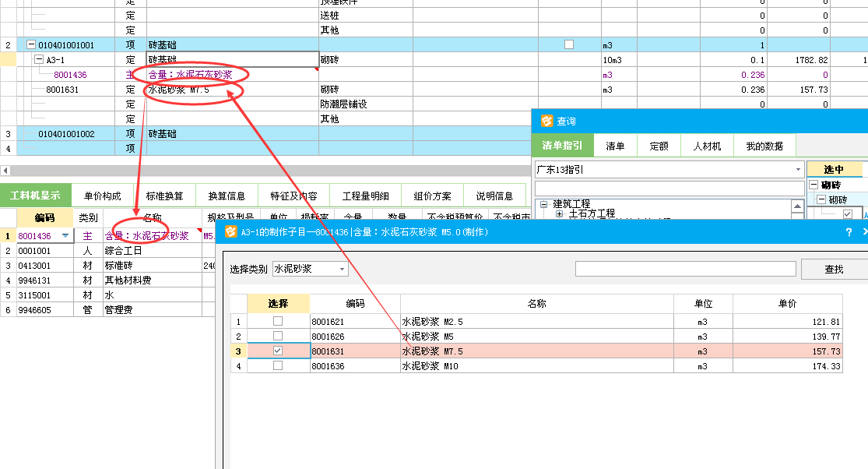Open the 广东13指引 dropdown
Screen dimensions: 868x469
[x=798, y=169]
